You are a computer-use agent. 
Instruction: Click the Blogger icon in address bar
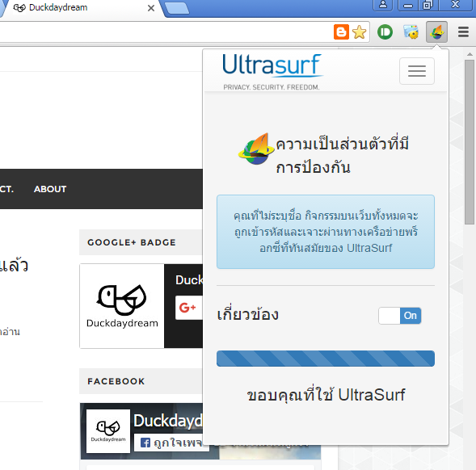341,31
